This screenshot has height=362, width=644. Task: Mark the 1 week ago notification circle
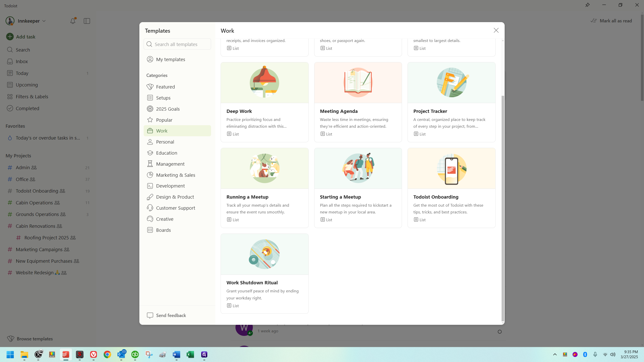click(x=500, y=332)
